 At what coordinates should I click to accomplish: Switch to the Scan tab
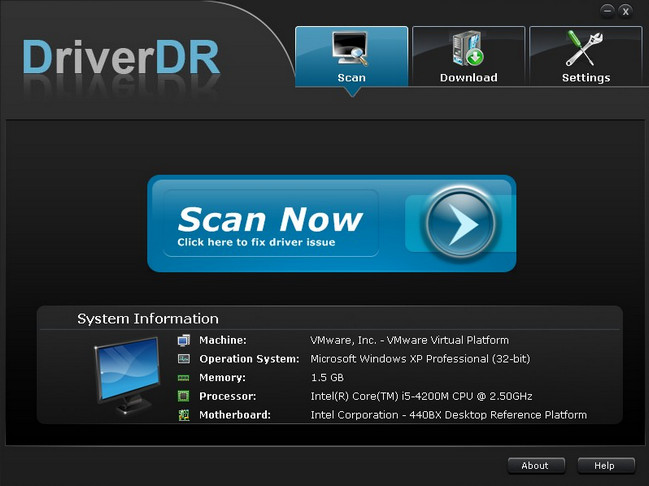(x=351, y=57)
